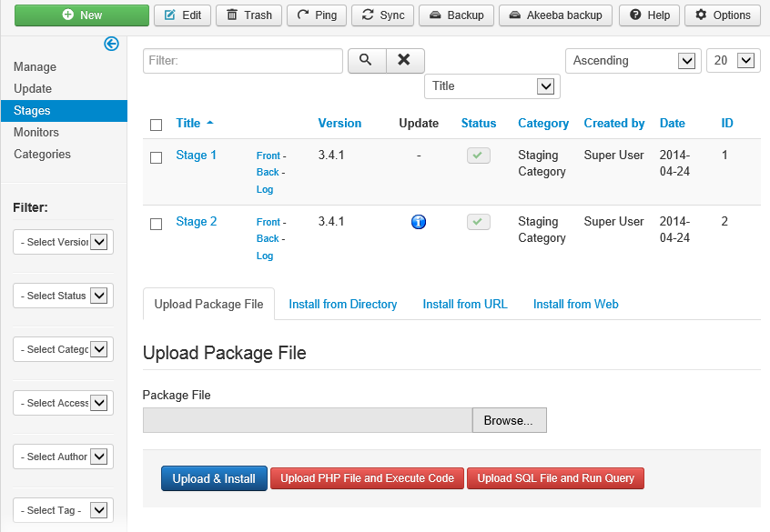Switch to the Install from URL tab
770x532 pixels.
464,305
